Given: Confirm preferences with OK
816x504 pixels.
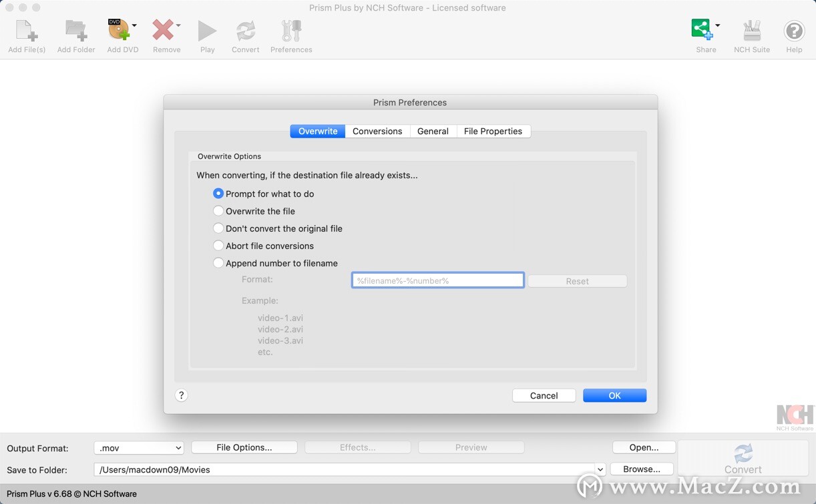Looking at the screenshot, I should [614, 395].
